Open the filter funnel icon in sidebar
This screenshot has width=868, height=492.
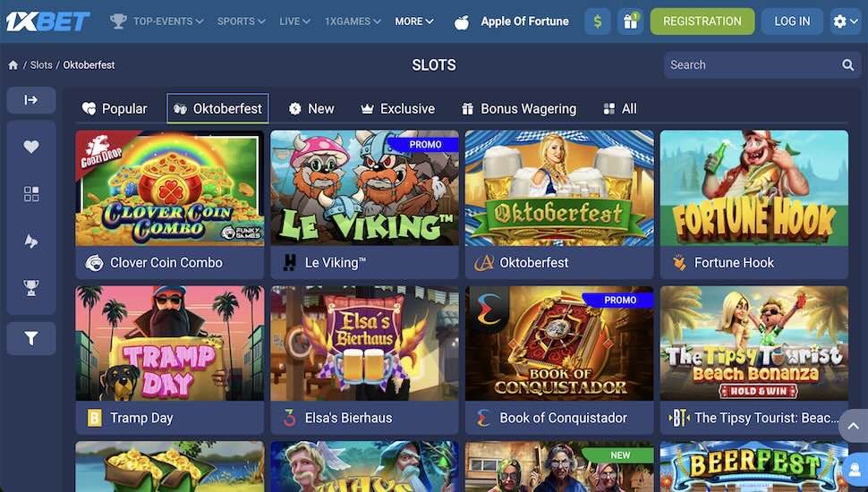click(x=31, y=338)
